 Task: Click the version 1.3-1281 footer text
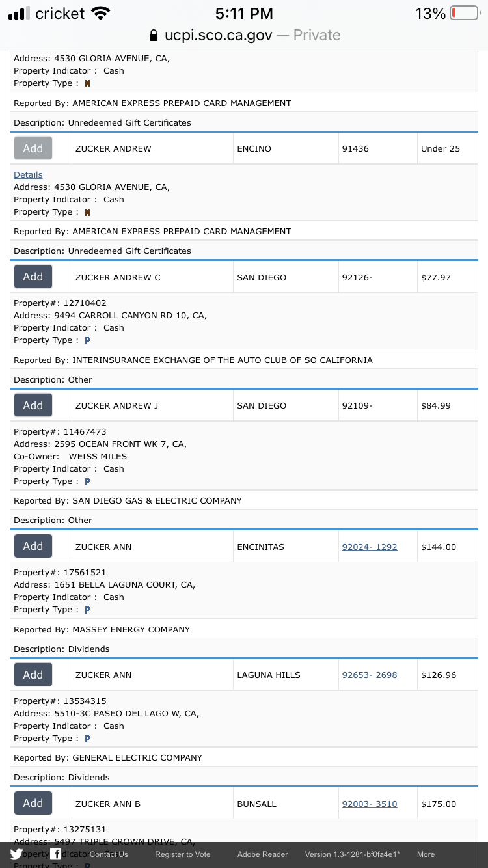point(353,854)
